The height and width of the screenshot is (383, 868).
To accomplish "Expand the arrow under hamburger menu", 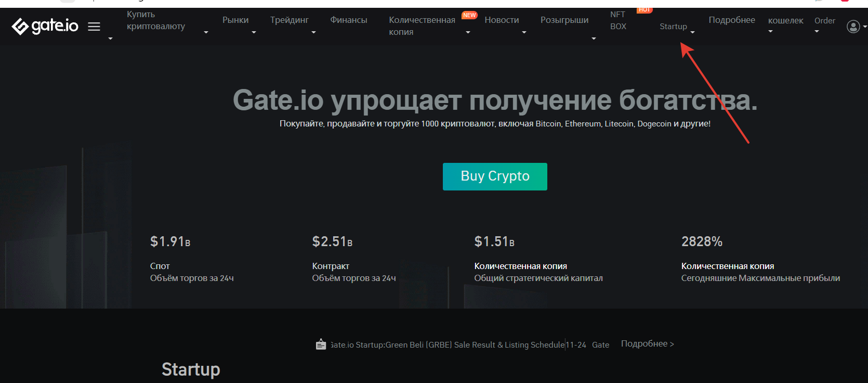I will point(110,39).
